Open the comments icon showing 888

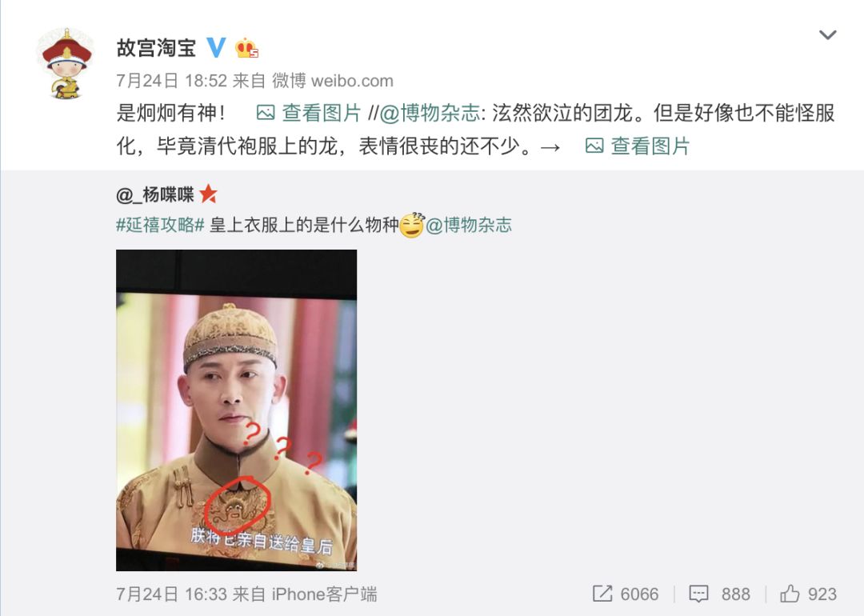point(720,594)
